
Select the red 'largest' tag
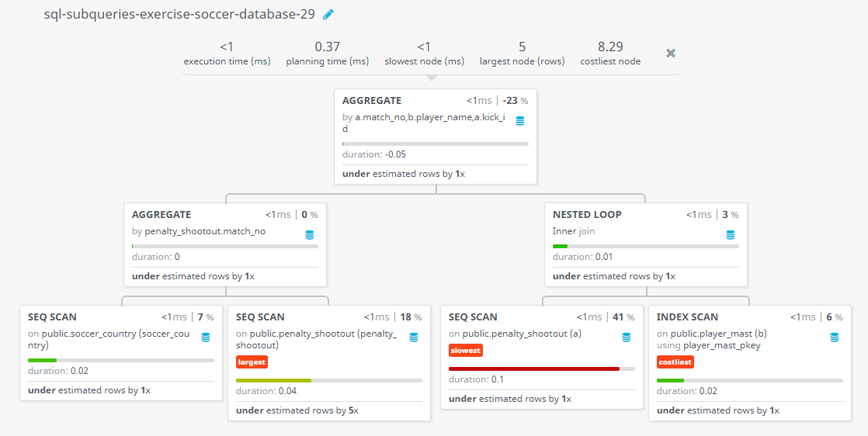(252, 362)
